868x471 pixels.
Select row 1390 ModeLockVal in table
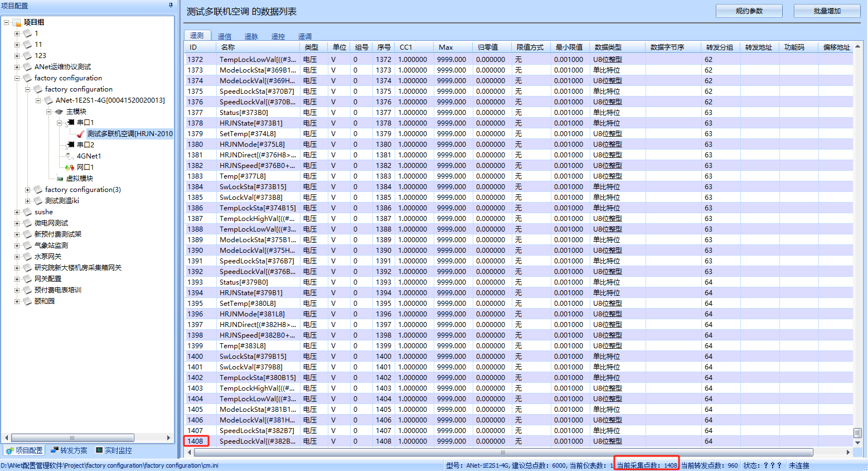click(256, 251)
